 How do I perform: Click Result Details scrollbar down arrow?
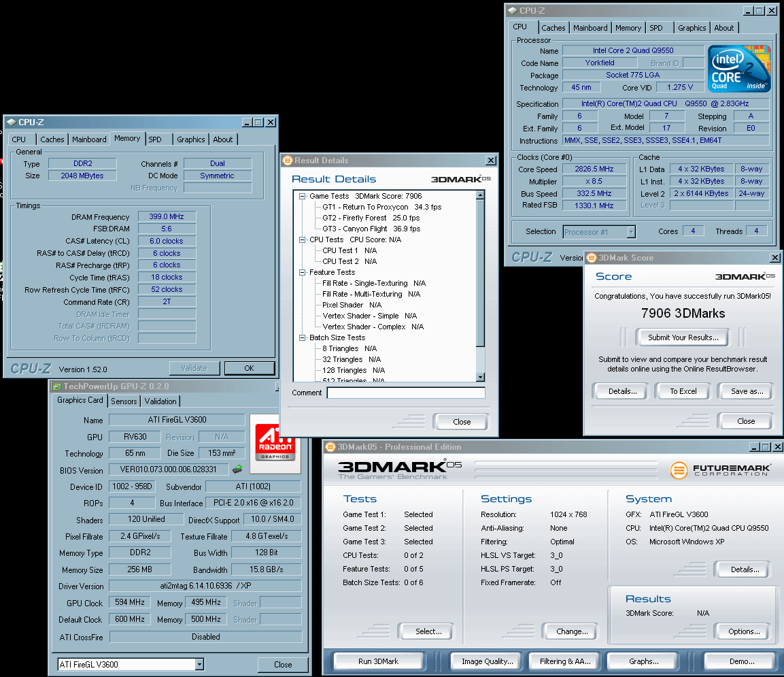[481, 377]
